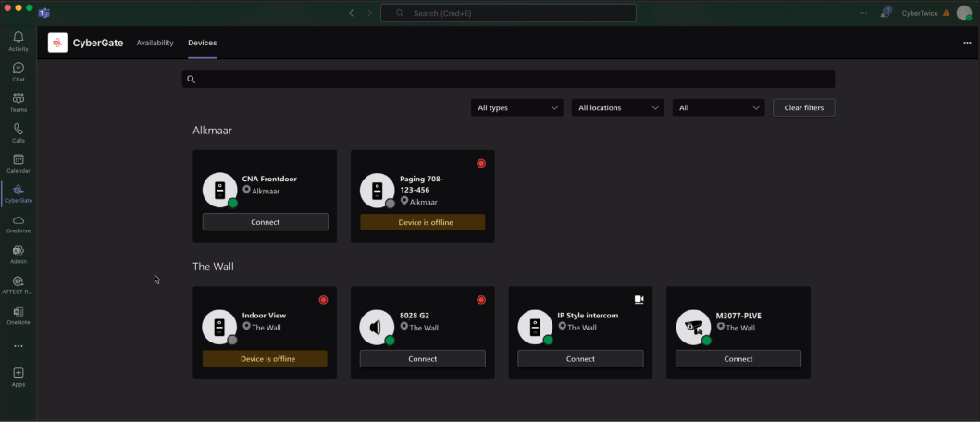Click the video camera icon on IP Style intercom
This screenshot has width=980, height=423.
639,299
